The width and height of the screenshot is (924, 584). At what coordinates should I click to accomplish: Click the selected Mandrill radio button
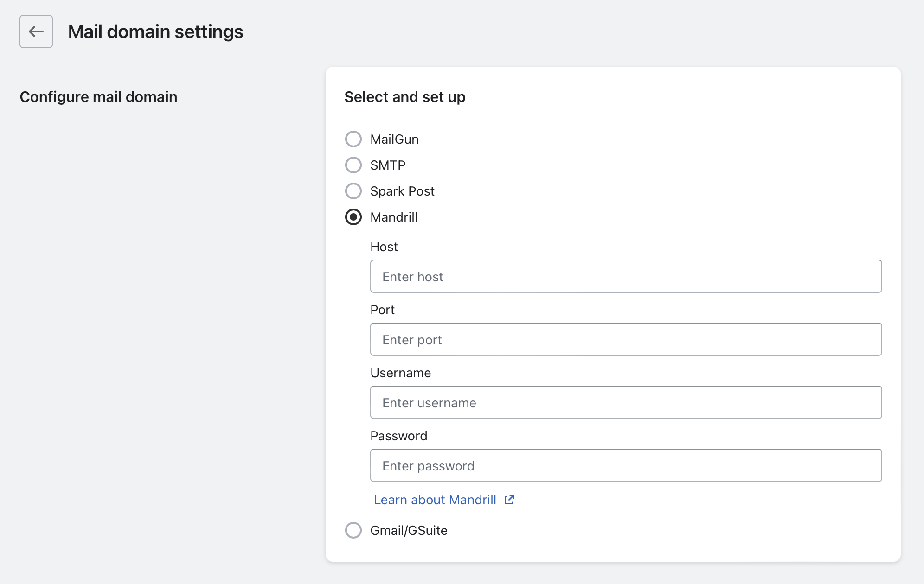coord(353,217)
